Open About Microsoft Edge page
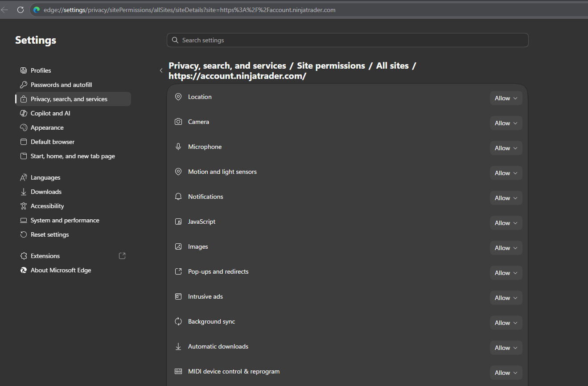588x386 pixels. point(73,270)
